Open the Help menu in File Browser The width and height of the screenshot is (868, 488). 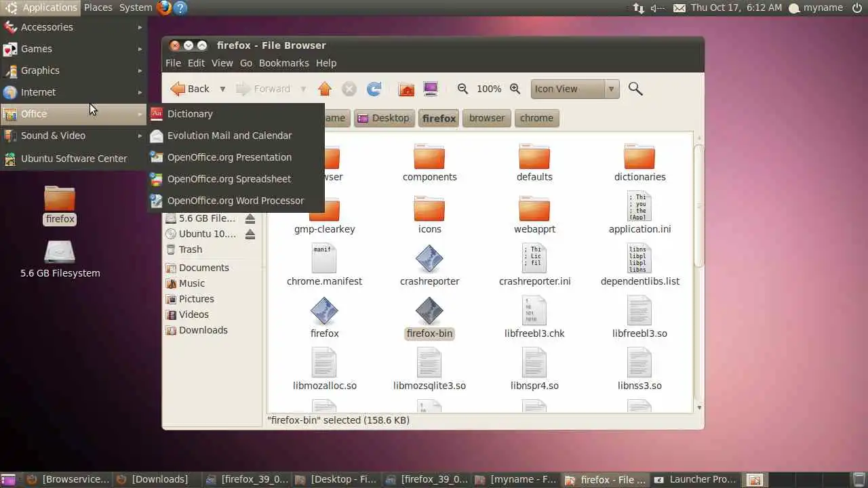click(325, 63)
